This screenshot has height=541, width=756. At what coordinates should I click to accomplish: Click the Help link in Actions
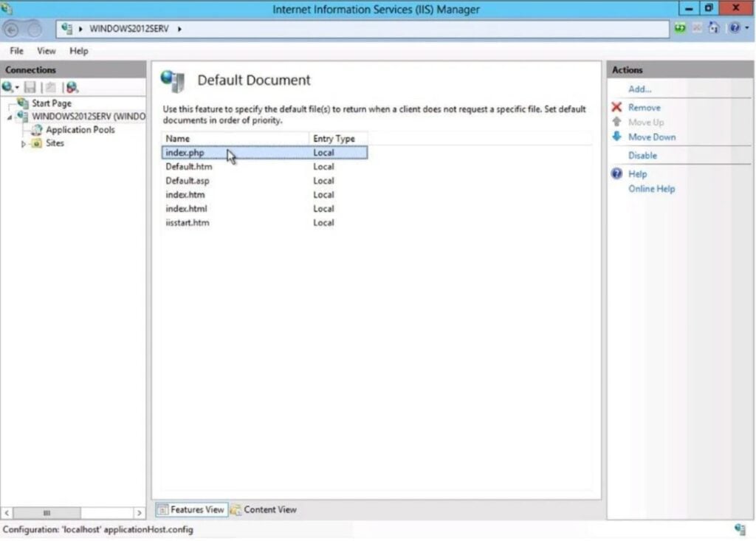point(637,174)
